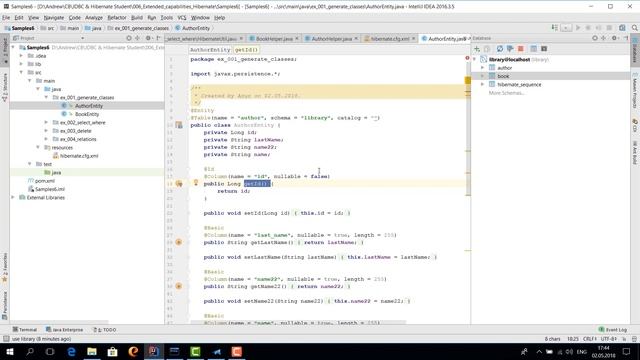Open the table editor icon in Database toolbar
Screen dimensions: 640x360
pyautogui.click(x=533, y=49)
